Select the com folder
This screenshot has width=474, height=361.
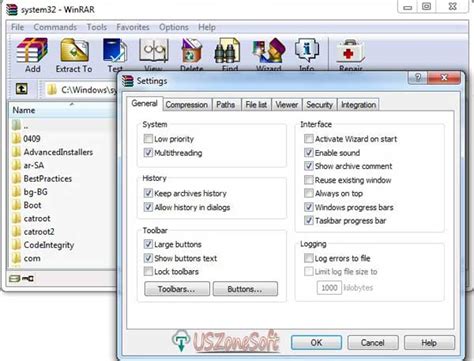pyautogui.click(x=26, y=258)
